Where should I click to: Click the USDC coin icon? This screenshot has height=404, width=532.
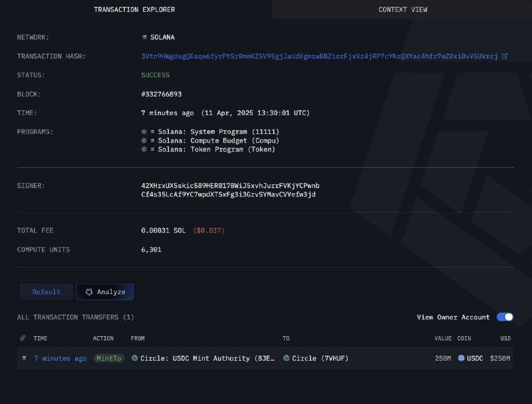point(461,358)
